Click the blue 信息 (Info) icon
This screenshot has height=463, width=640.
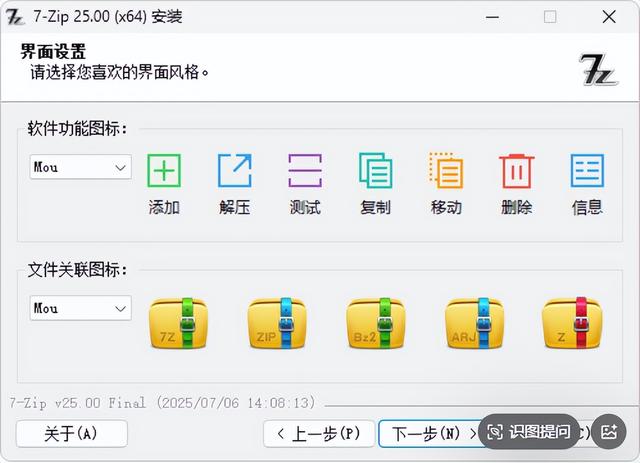(x=587, y=170)
